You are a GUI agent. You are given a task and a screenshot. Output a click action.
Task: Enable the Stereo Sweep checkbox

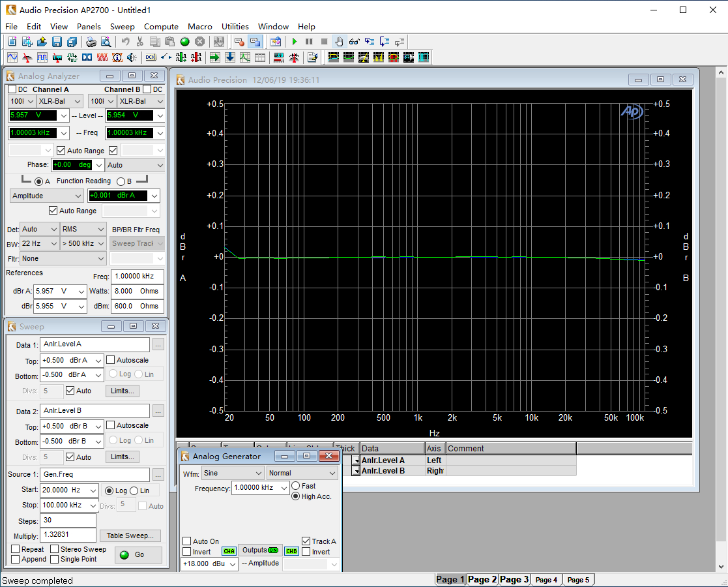click(55, 549)
